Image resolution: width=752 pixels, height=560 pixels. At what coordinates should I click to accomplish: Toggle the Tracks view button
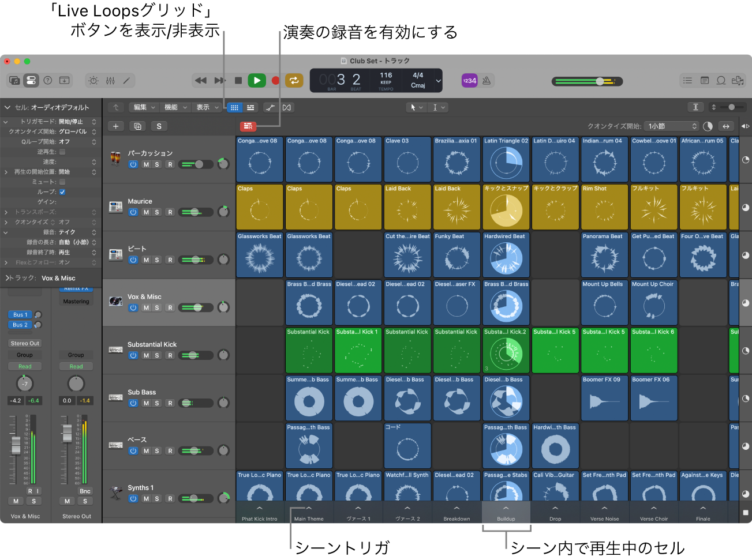coord(250,107)
